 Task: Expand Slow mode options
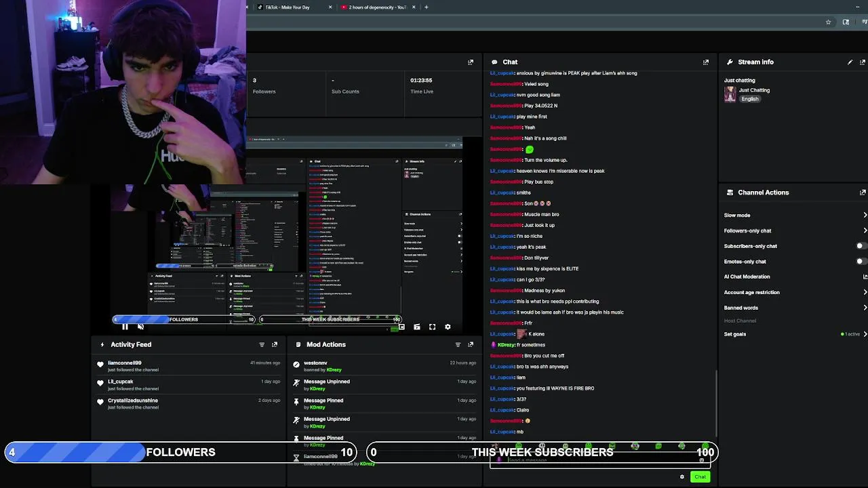(865, 215)
